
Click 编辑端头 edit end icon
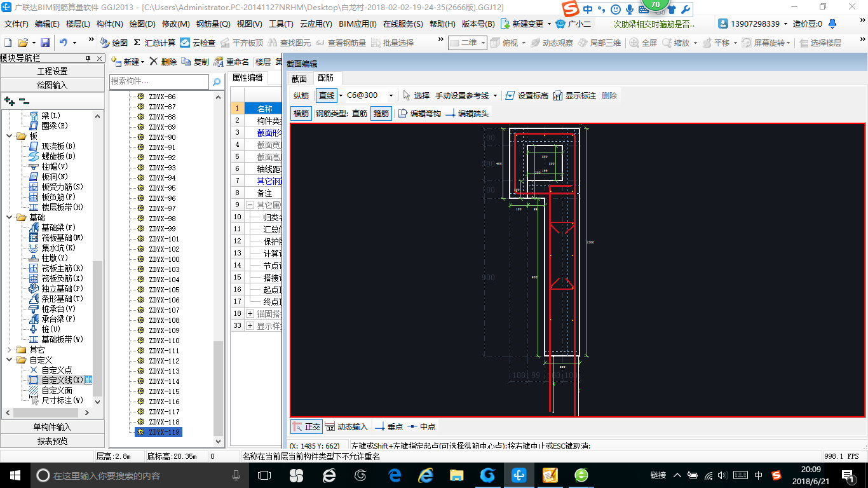[467, 113]
